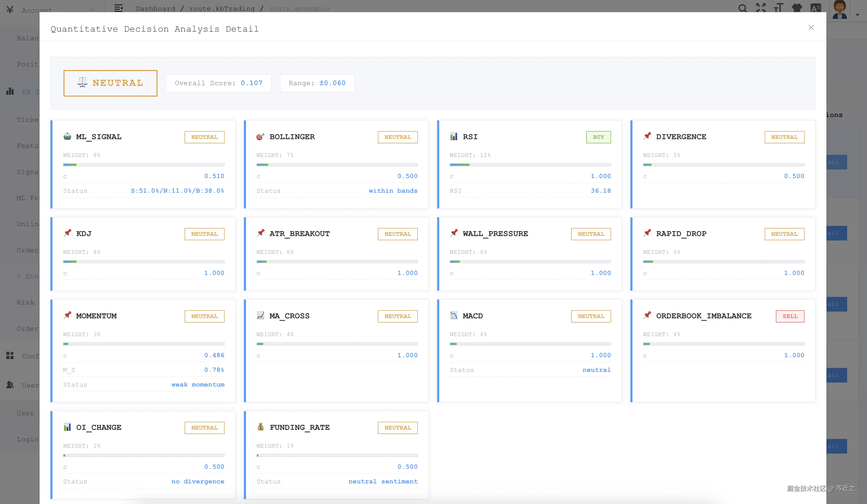This screenshot has width=867, height=504.
Task: Click the MA_CROSS chart icon
Action: (x=260, y=315)
